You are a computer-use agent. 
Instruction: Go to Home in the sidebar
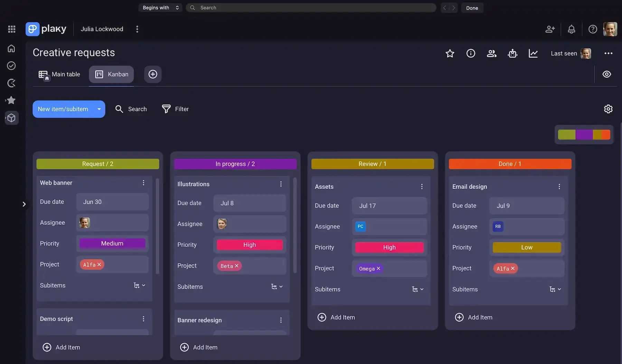(11, 48)
